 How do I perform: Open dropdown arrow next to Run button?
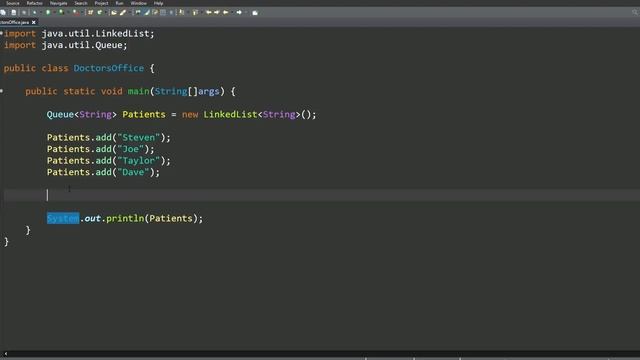tap(55, 13)
